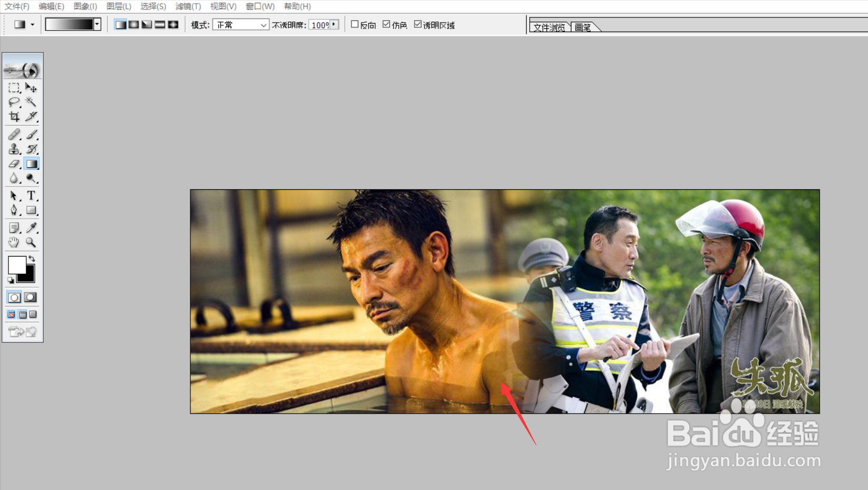Open the tool preset picker dropdown
The width and height of the screenshot is (868, 490).
(x=33, y=25)
